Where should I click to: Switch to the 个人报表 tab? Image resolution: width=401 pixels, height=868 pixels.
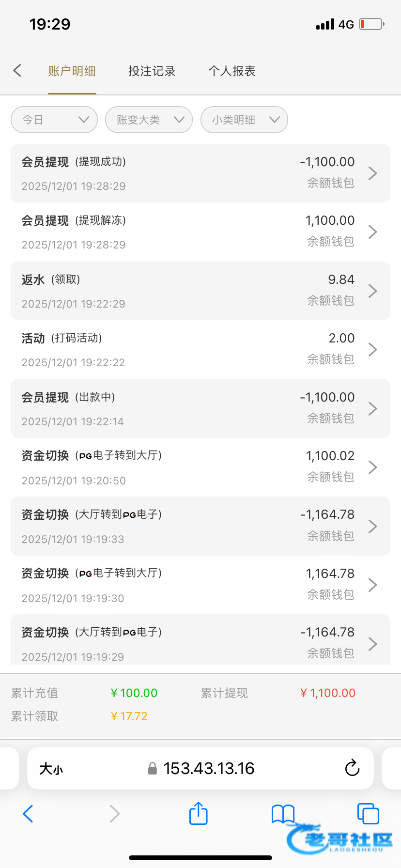tap(231, 71)
